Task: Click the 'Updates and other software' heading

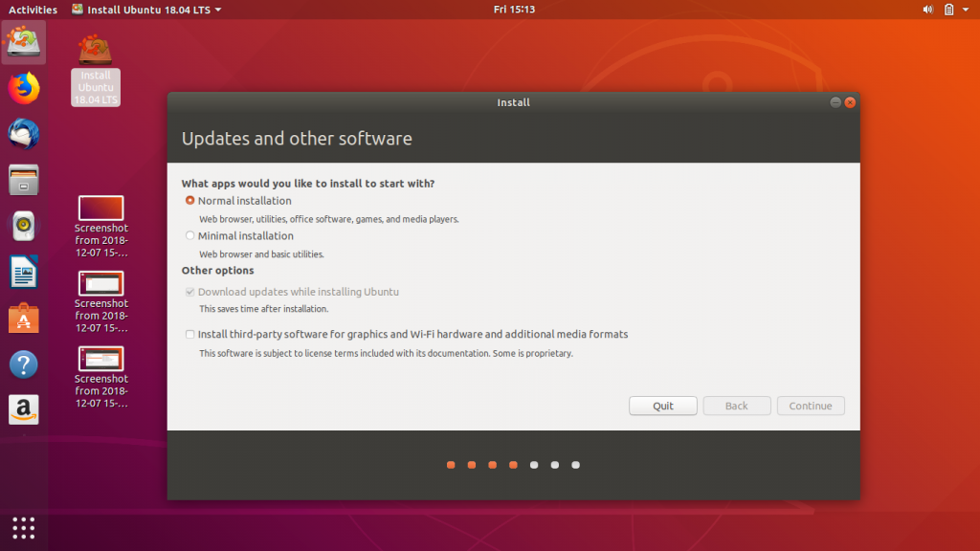Action: click(x=297, y=138)
